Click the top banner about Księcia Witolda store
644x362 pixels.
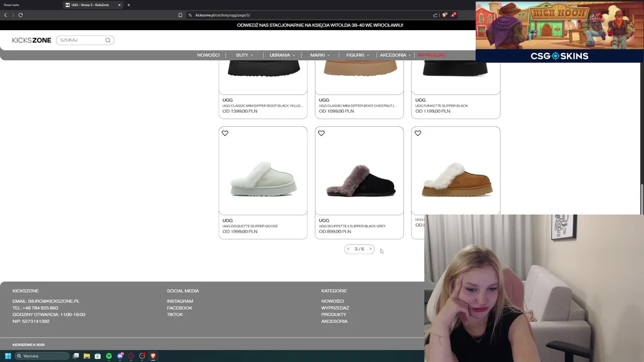(x=320, y=25)
